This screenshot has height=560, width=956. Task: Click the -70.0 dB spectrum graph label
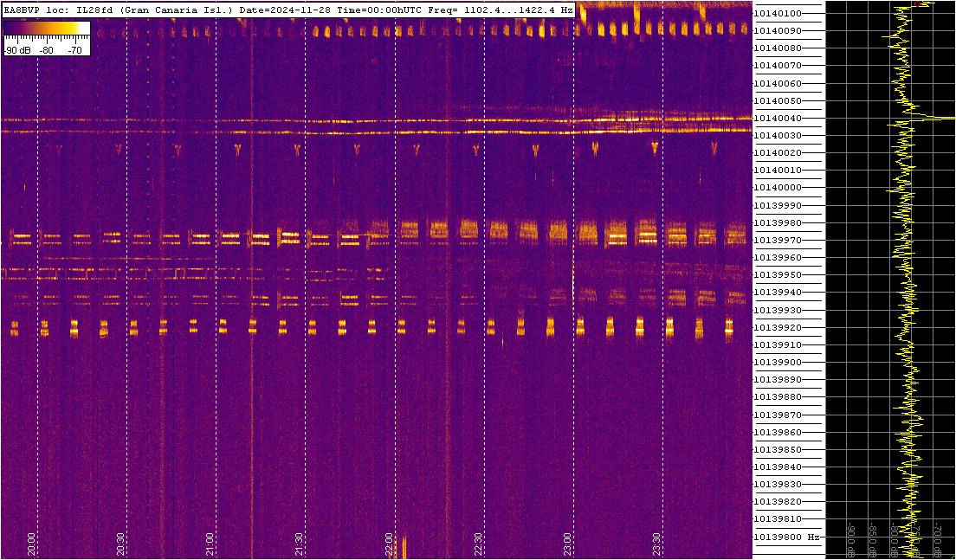939,541
